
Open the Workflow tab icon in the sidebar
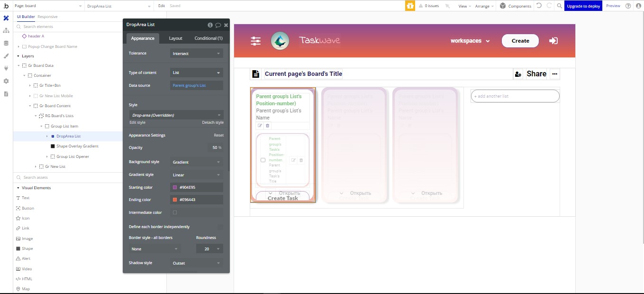point(6,30)
